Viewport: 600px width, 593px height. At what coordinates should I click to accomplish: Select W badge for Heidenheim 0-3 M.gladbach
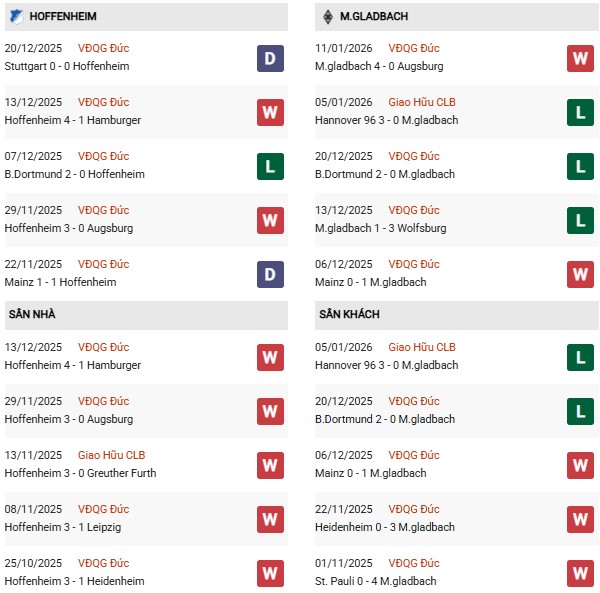(580, 519)
